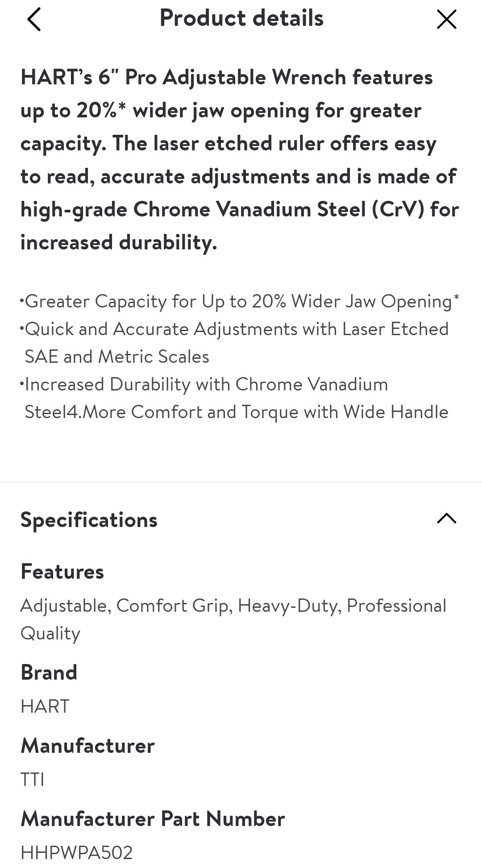
Task: Go back using the left arrow
Action: pyautogui.click(x=34, y=20)
